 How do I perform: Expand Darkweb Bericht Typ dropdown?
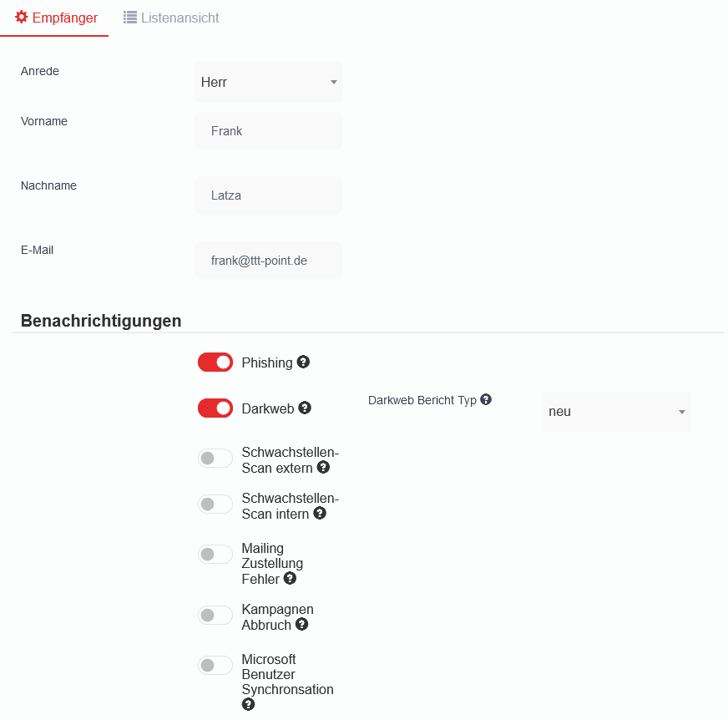[616, 412]
